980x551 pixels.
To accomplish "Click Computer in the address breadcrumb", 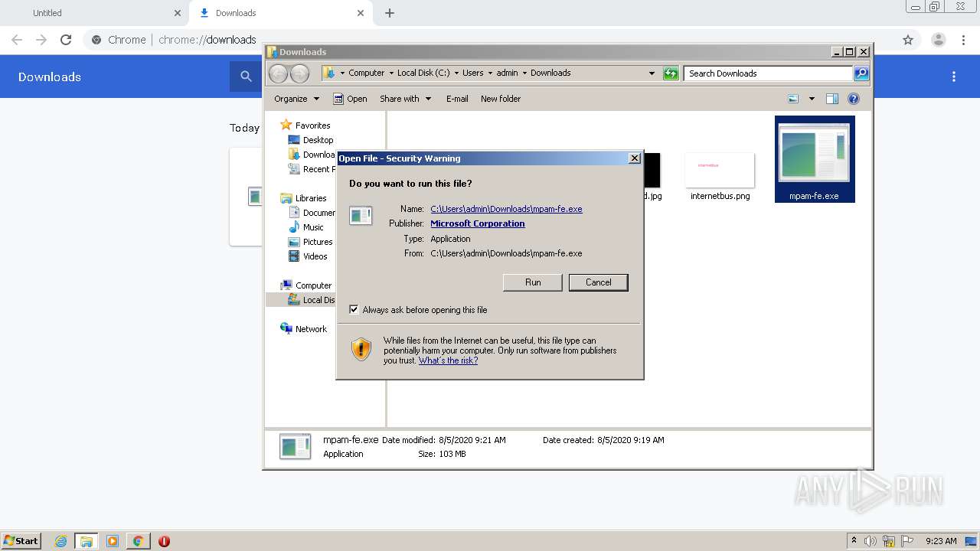I will pyautogui.click(x=366, y=73).
